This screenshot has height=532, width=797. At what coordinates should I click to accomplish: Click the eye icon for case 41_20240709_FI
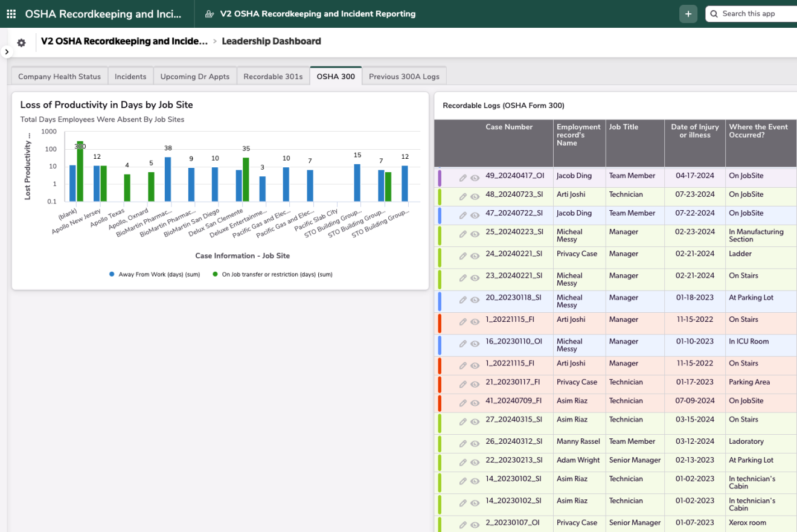coord(475,403)
